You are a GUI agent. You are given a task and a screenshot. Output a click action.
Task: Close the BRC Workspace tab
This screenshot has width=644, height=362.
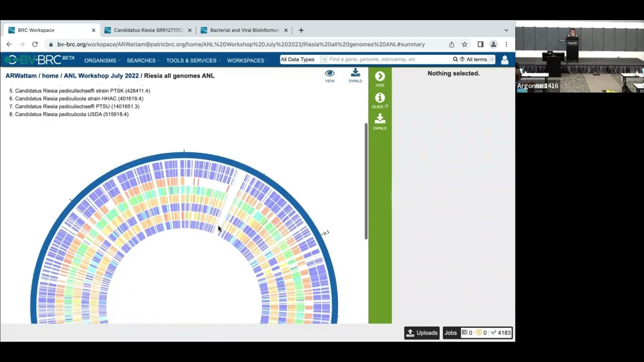[93, 30]
